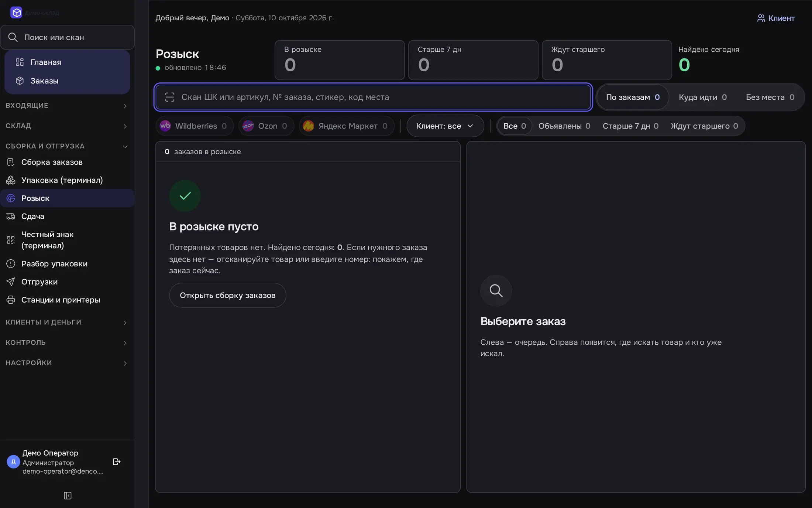Click the Открыть сборку заказов button
The width and height of the screenshot is (812, 508).
click(x=228, y=295)
